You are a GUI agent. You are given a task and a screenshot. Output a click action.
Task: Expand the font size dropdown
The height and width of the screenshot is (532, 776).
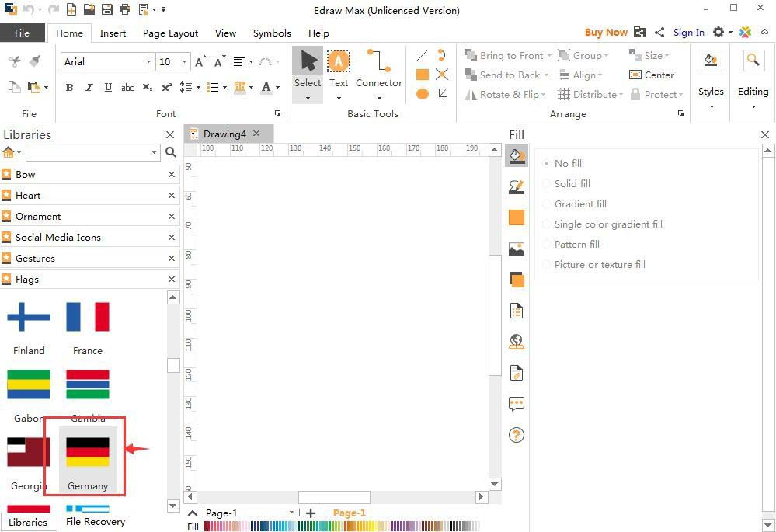184,62
